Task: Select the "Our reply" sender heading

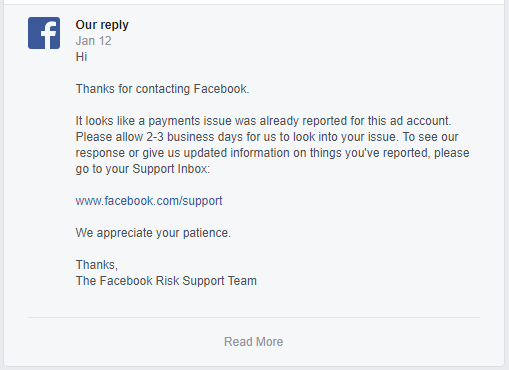Action: [x=102, y=25]
